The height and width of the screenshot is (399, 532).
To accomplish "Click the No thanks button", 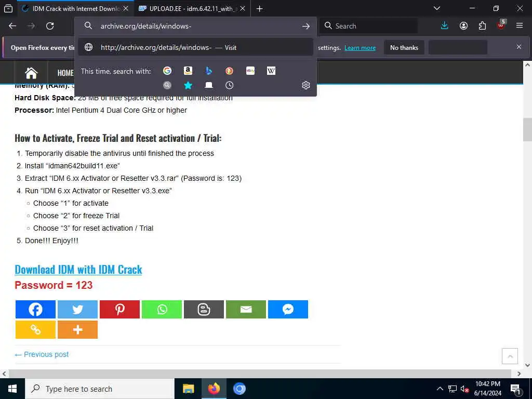I will tap(404, 47).
